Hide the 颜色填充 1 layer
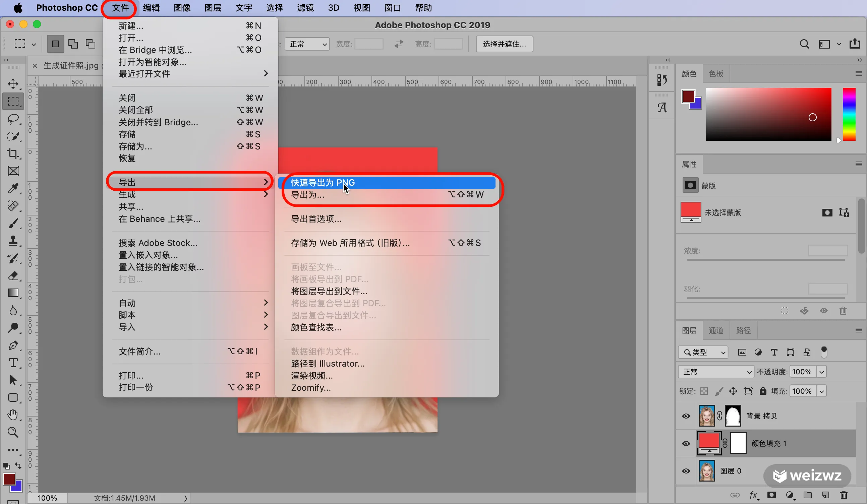Screen dimensions: 867x504 (686, 443)
